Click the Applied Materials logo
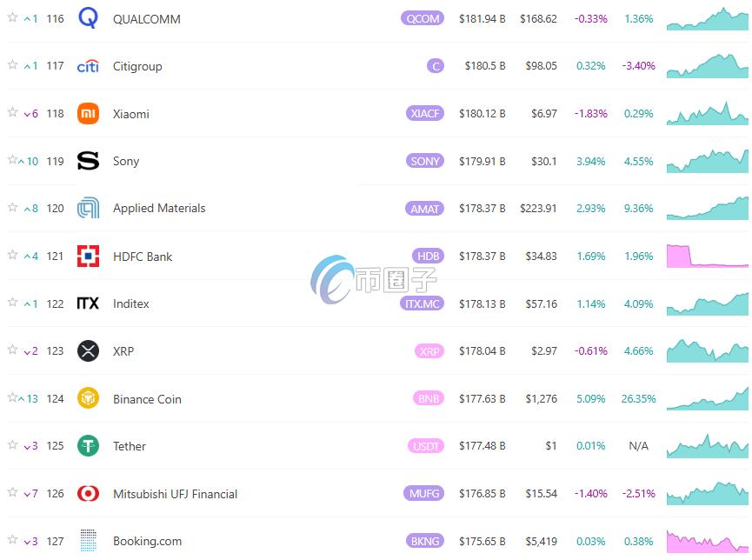This screenshot has width=752, height=560. (88, 209)
